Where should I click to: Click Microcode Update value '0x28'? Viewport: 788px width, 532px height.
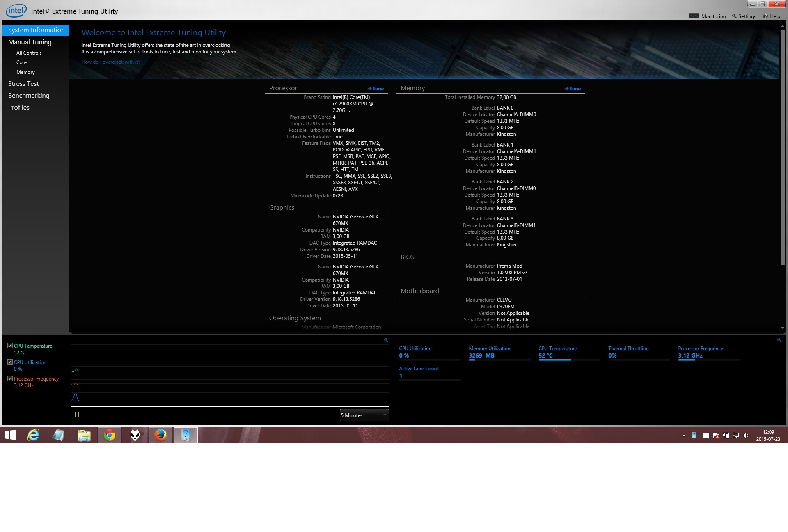[338, 196]
